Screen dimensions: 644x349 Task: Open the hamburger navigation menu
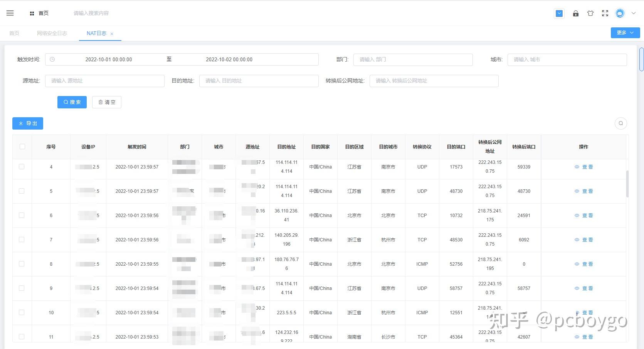pos(10,13)
